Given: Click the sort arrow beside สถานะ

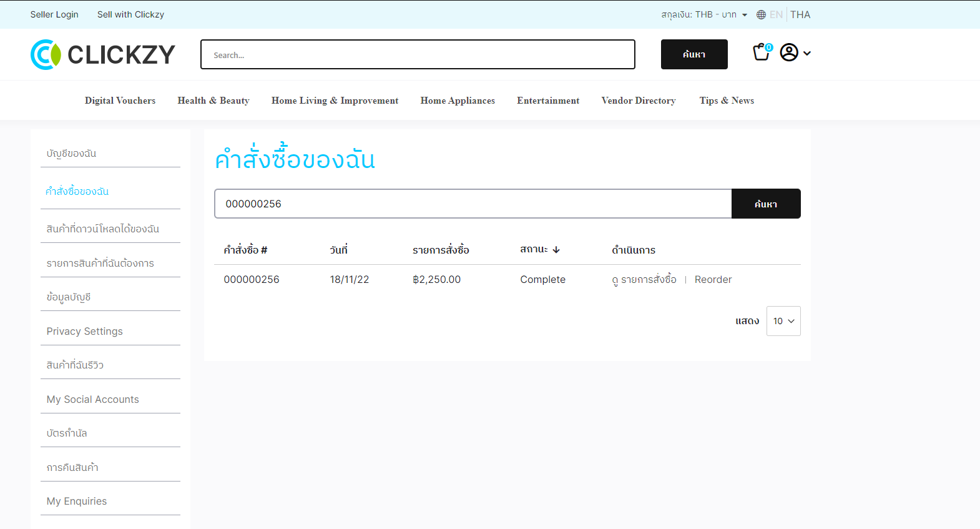Looking at the screenshot, I should point(556,250).
